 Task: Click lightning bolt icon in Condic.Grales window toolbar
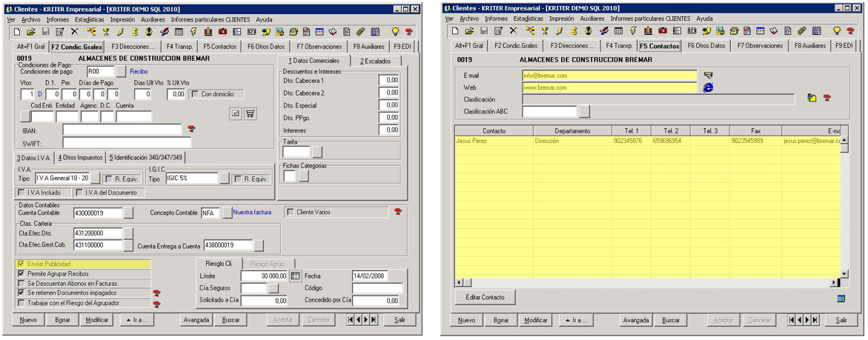193,31
